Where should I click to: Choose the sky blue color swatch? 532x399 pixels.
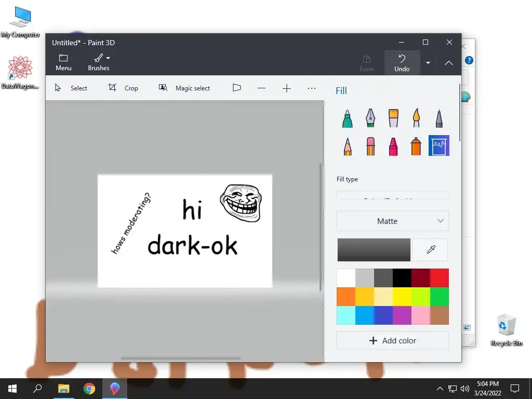365,315
